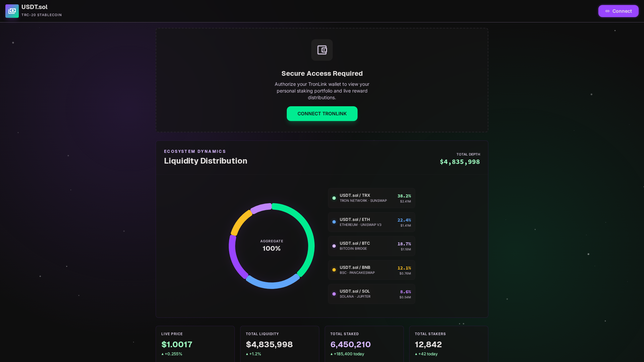This screenshot has width=644, height=362.
Task: Click the AGGREGATE 100% chart center label
Action: click(272, 246)
